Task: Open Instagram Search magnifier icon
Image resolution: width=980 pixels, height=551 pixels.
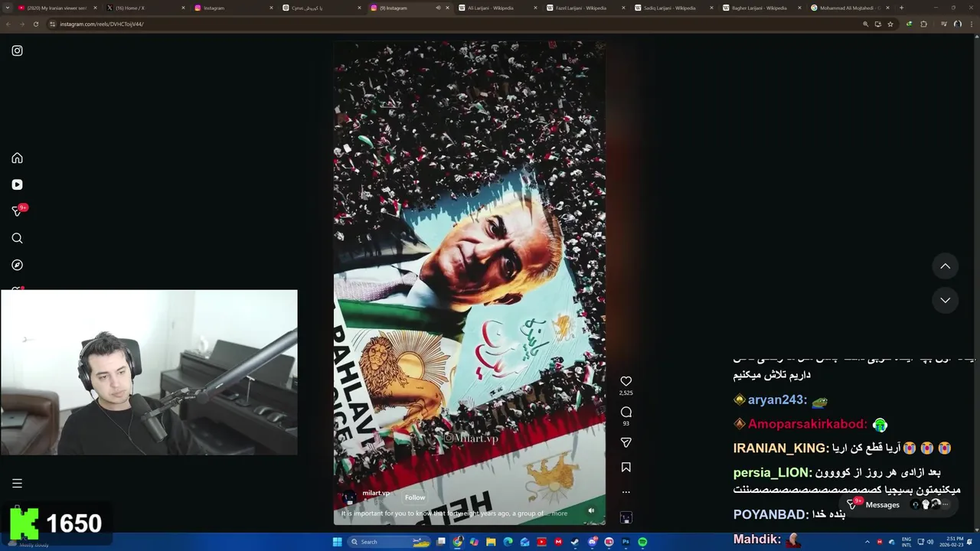Action: pyautogui.click(x=17, y=238)
